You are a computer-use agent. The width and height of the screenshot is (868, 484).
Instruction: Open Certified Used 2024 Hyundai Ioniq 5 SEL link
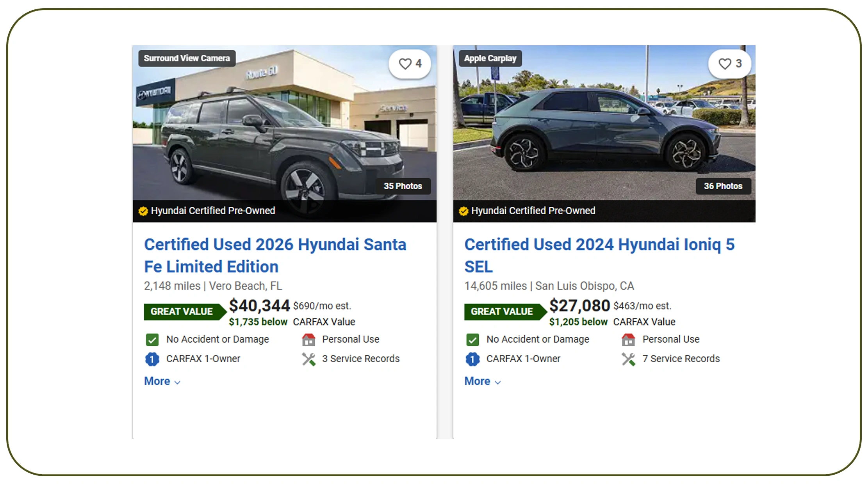pos(599,256)
